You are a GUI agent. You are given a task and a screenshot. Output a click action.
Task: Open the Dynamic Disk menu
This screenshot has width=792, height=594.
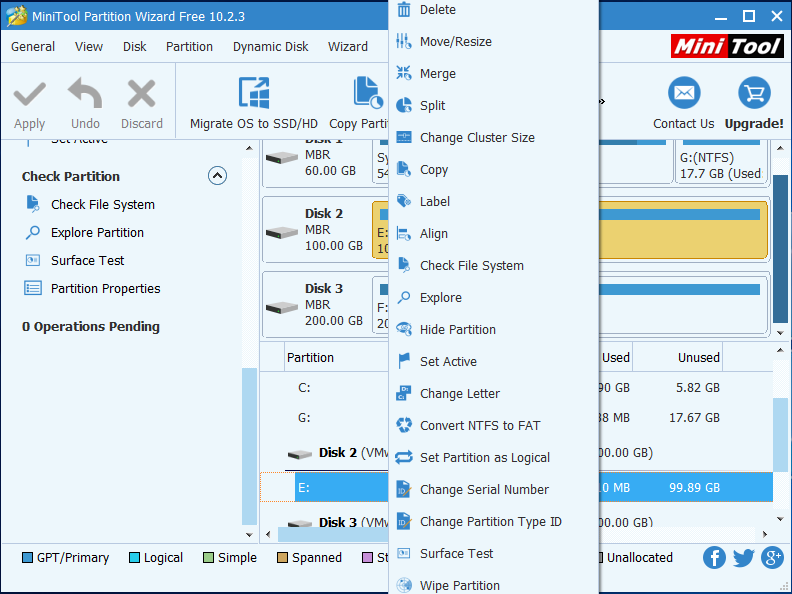(270, 46)
